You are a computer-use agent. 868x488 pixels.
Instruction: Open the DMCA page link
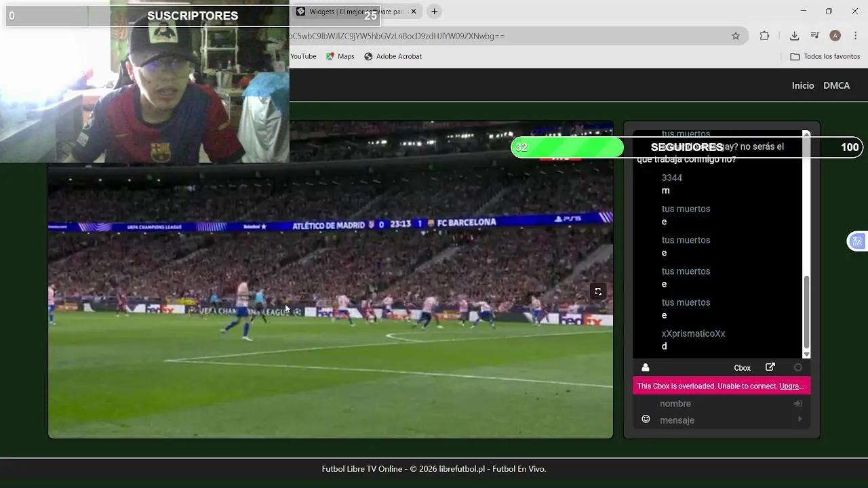pos(836,85)
